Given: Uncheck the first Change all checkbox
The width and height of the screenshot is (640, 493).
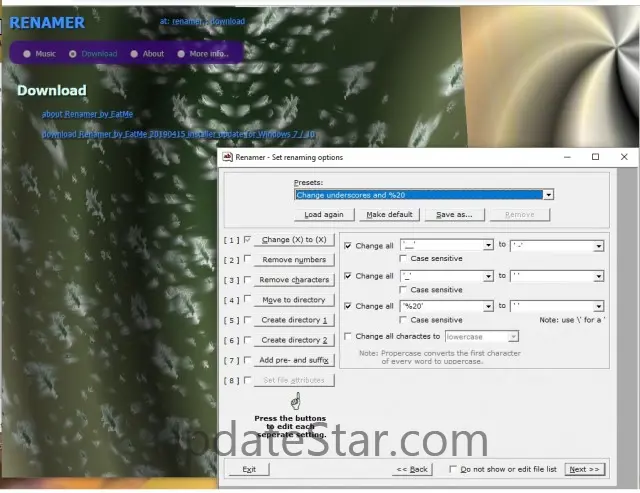Looking at the screenshot, I should (x=348, y=246).
